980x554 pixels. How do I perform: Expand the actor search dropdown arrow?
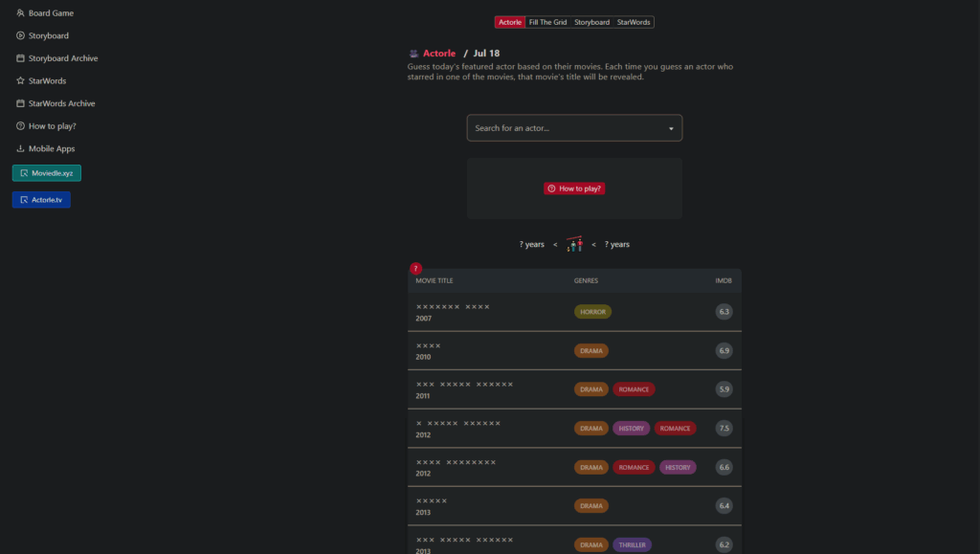click(x=671, y=128)
